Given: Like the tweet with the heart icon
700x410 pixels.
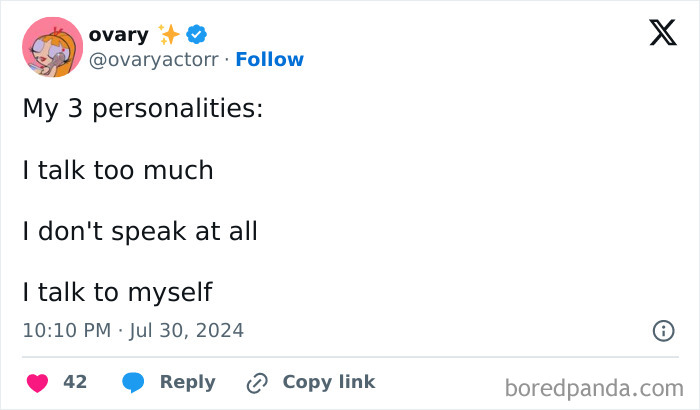Looking at the screenshot, I should 37,382.
